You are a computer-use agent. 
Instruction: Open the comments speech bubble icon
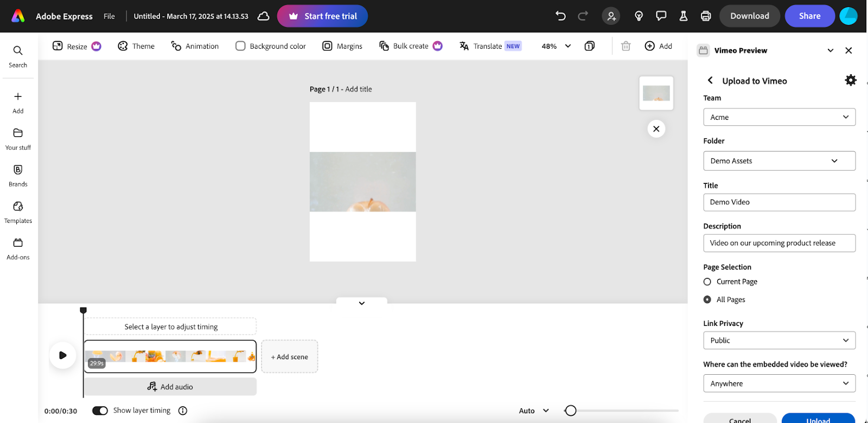click(661, 16)
